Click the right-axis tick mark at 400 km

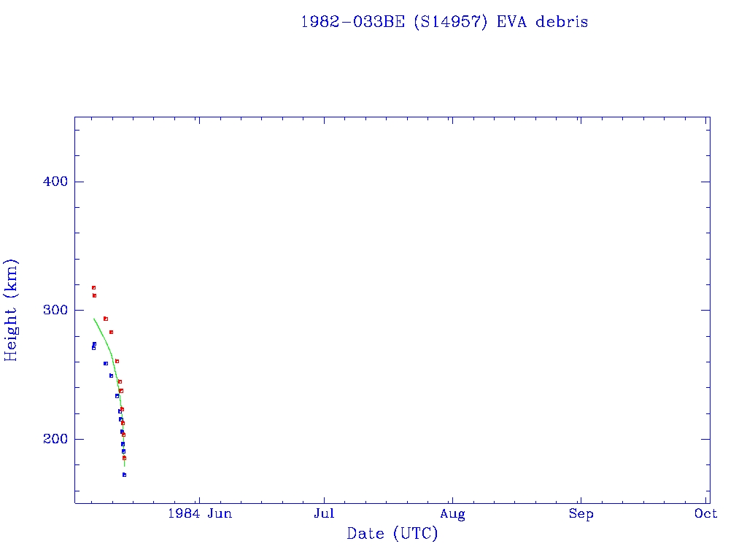[x=705, y=182]
